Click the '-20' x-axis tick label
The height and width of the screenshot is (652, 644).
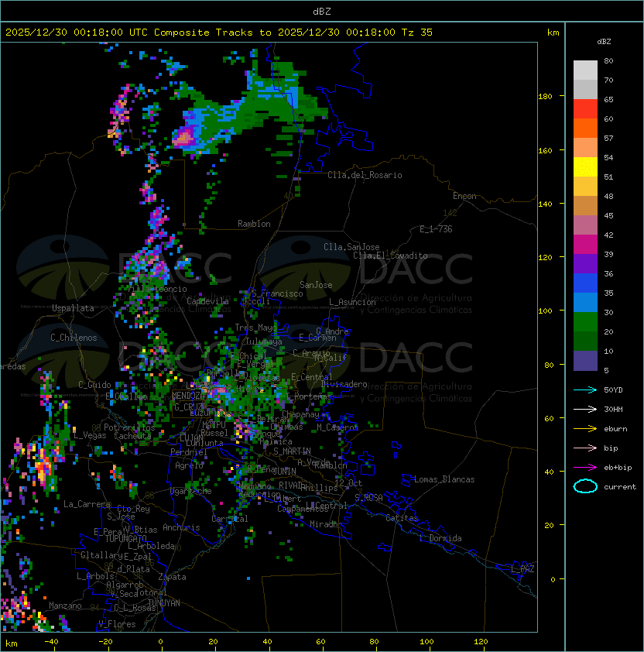[x=105, y=642]
